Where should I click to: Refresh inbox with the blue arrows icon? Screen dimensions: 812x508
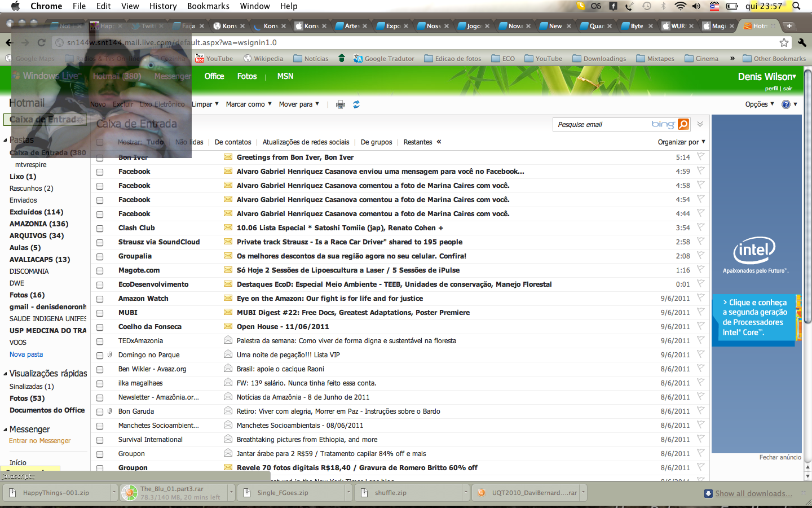click(356, 104)
